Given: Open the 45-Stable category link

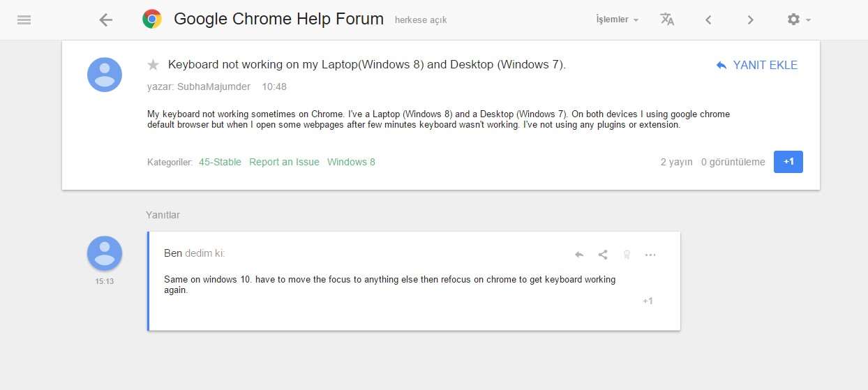Looking at the screenshot, I should coord(220,162).
